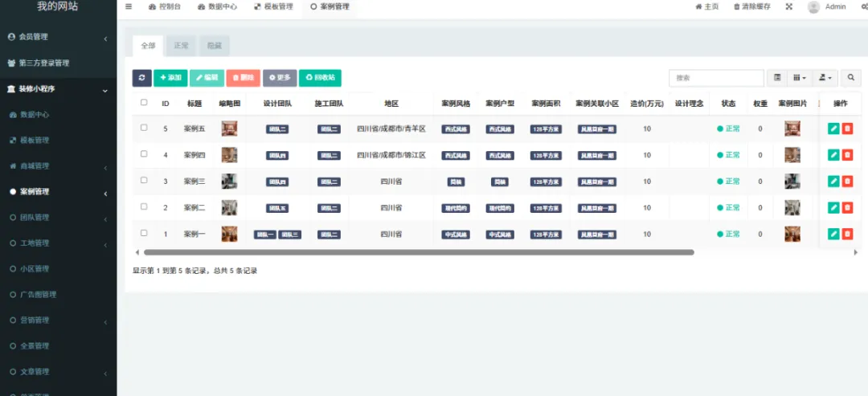The width and height of the screenshot is (868, 396).
Task: Open 第三方登录管理 in the sidebar
Action: (x=43, y=63)
